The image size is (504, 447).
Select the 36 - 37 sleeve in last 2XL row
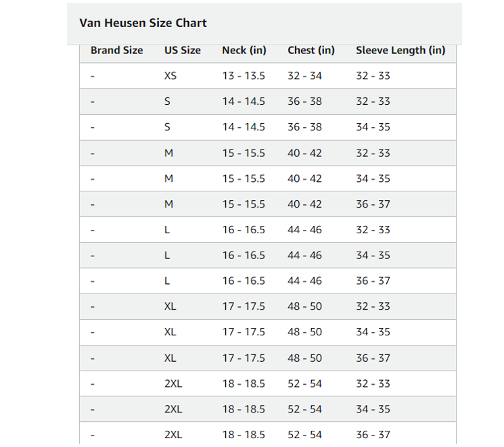tap(373, 435)
